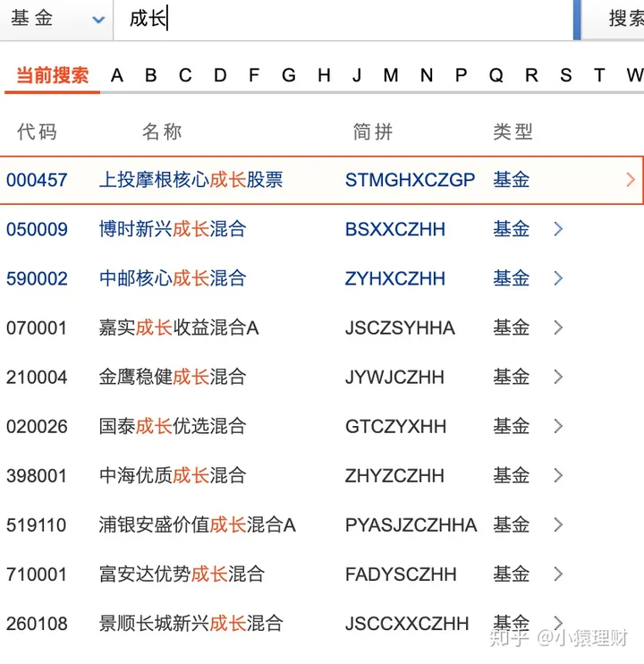Click abbreviation JYWJCZHH

coord(394,378)
